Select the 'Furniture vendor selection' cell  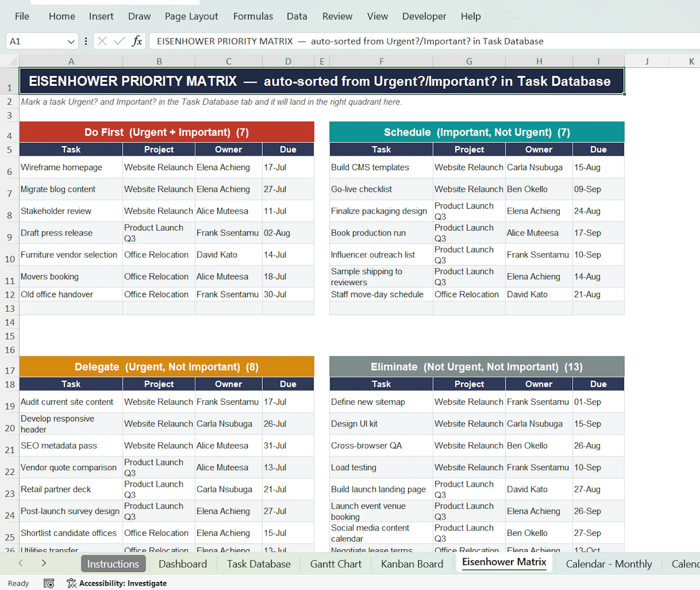coord(71,255)
